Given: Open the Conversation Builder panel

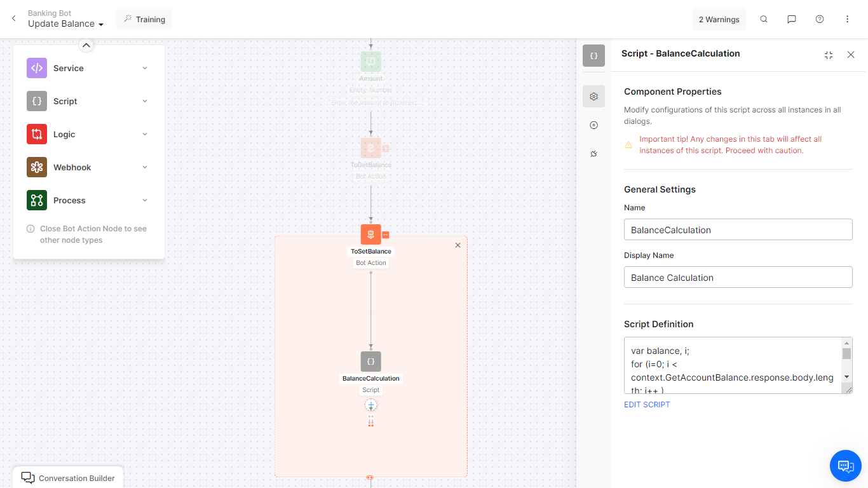Looking at the screenshot, I should pyautogui.click(x=67, y=478).
